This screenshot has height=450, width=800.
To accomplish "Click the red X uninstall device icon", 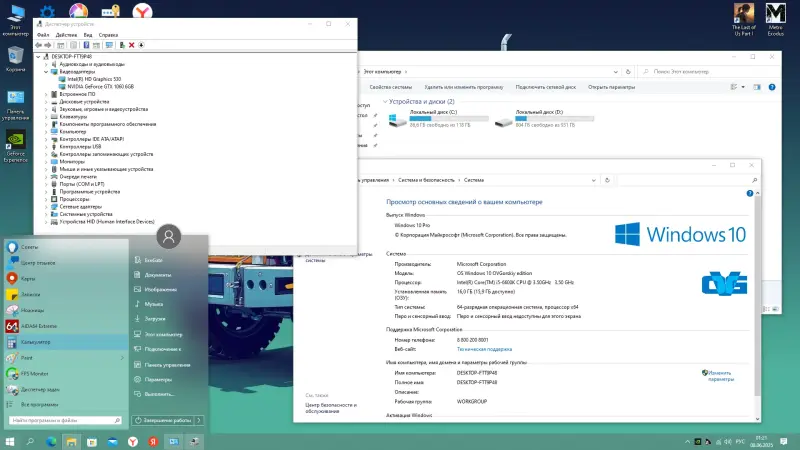I will pyautogui.click(x=131, y=45).
